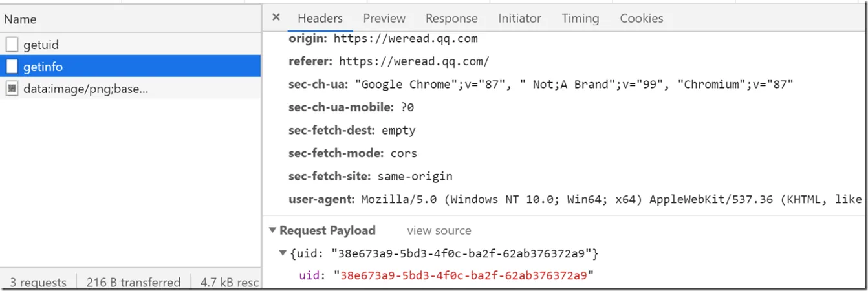Click the getuid file icon
The width and height of the screenshot is (868, 291).
click(x=12, y=45)
